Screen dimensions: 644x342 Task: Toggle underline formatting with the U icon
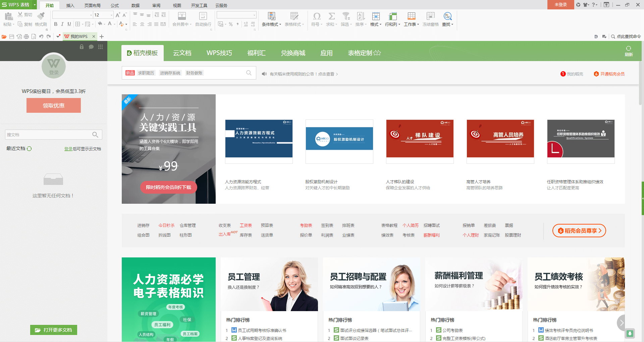coord(69,24)
